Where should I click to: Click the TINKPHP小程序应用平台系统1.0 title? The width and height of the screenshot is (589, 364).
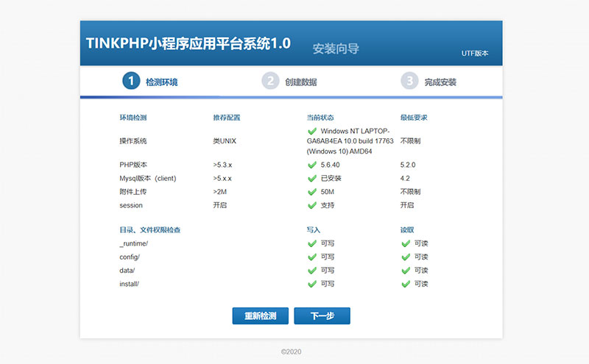[188, 44]
